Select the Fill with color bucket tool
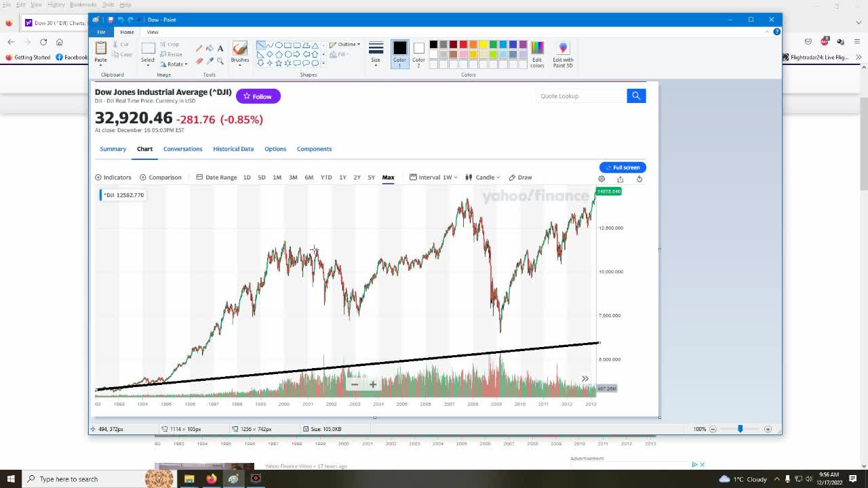Viewport: 868px width, 488px height. [x=210, y=48]
